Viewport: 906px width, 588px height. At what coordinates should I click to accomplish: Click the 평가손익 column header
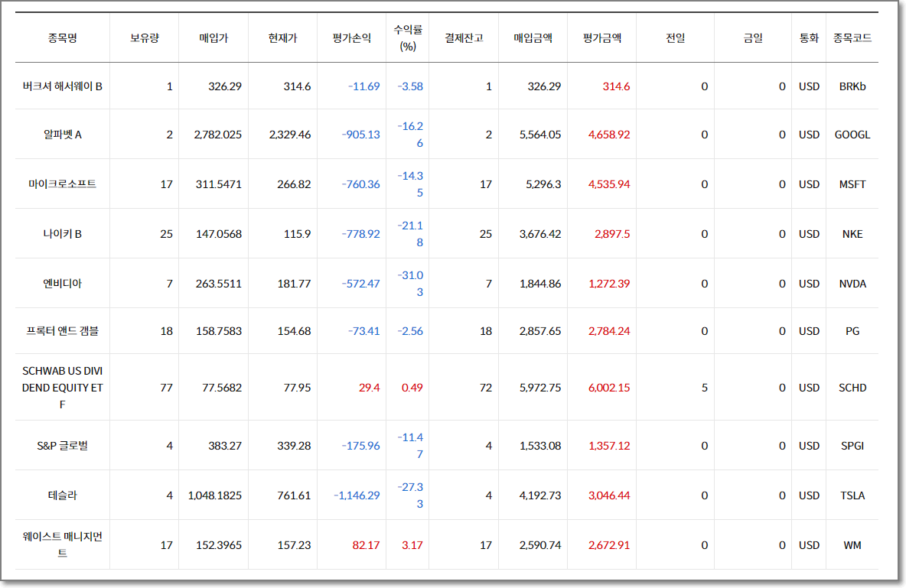(351, 38)
